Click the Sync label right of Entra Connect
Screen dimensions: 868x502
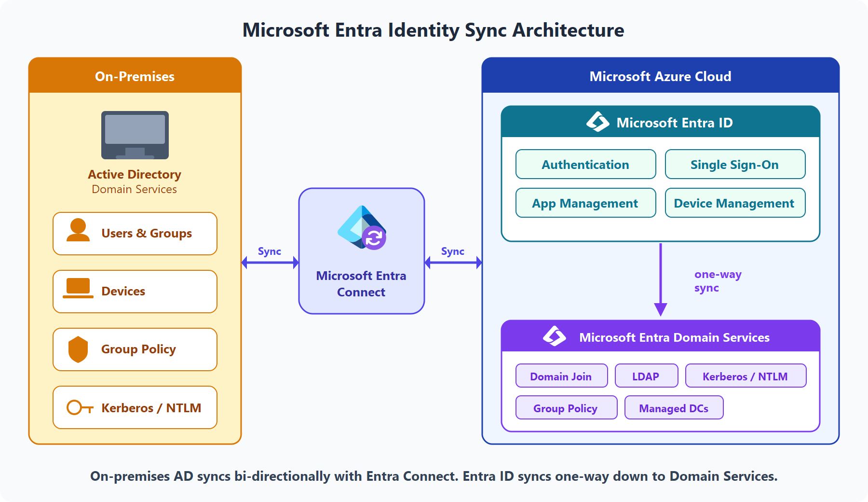(453, 251)
